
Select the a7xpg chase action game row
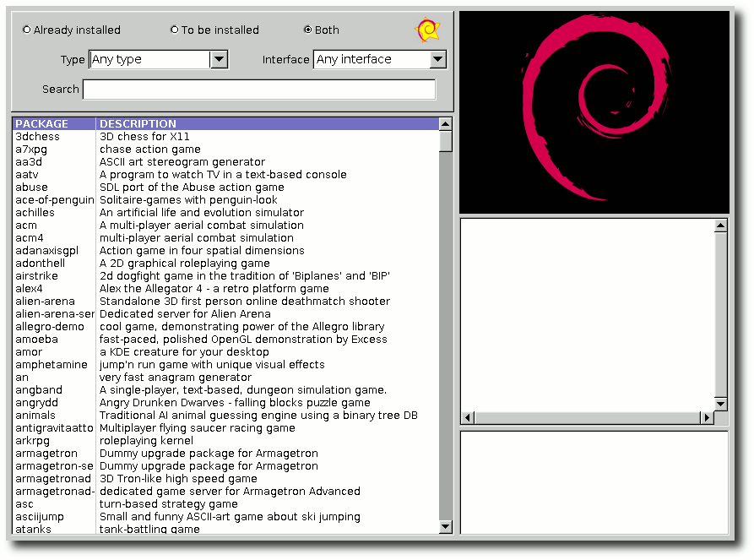pos(226,150)
